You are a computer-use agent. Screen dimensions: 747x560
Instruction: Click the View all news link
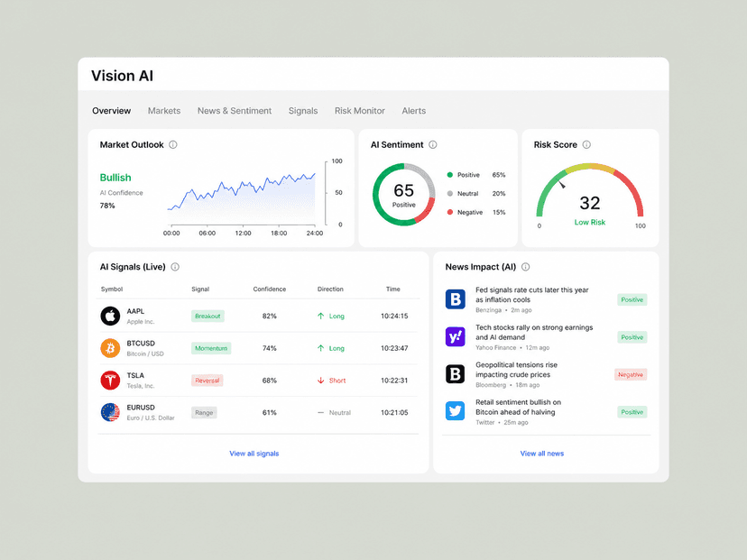[x=541, y=454]
